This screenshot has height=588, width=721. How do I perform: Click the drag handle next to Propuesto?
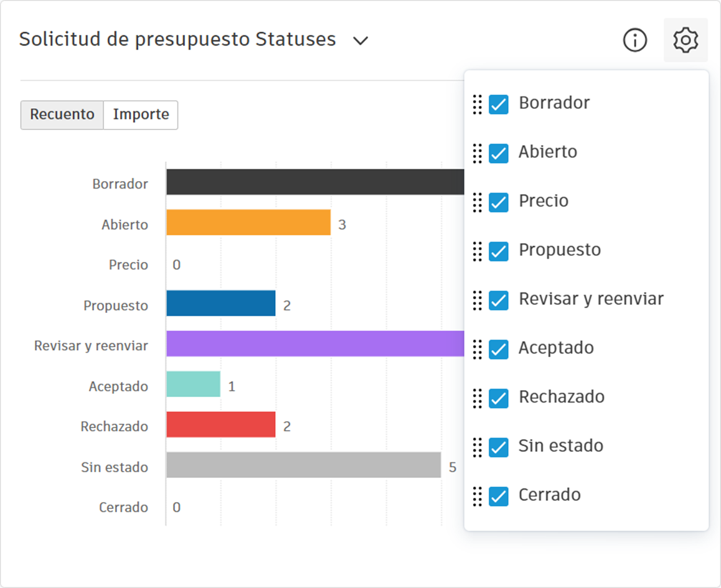(x=478, y=251)
